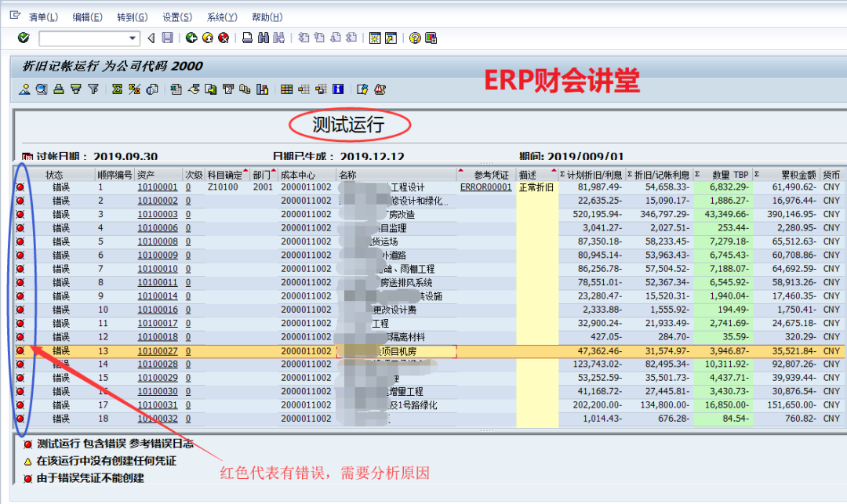Open the 清单(L) menu
847x504 pixels.
tap(42, 16)
